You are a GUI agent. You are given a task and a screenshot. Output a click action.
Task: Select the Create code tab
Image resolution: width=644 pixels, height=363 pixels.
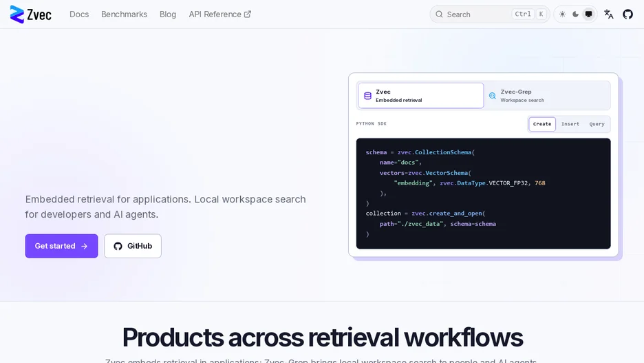pos(542,124)
